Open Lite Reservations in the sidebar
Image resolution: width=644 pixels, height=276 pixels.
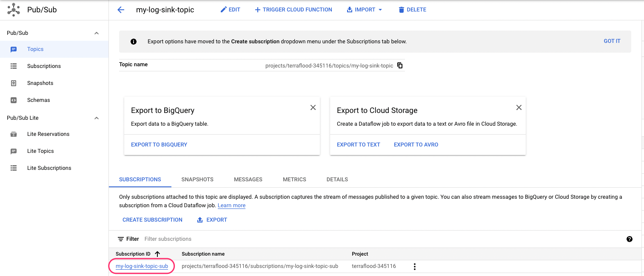(x=48, y=134)
